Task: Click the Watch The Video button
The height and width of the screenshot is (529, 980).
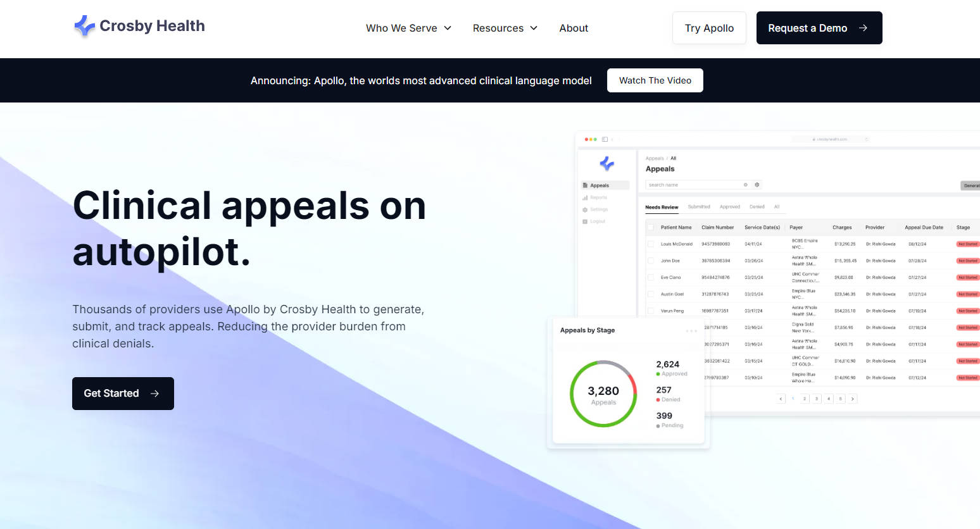Action: click(655, 80)
